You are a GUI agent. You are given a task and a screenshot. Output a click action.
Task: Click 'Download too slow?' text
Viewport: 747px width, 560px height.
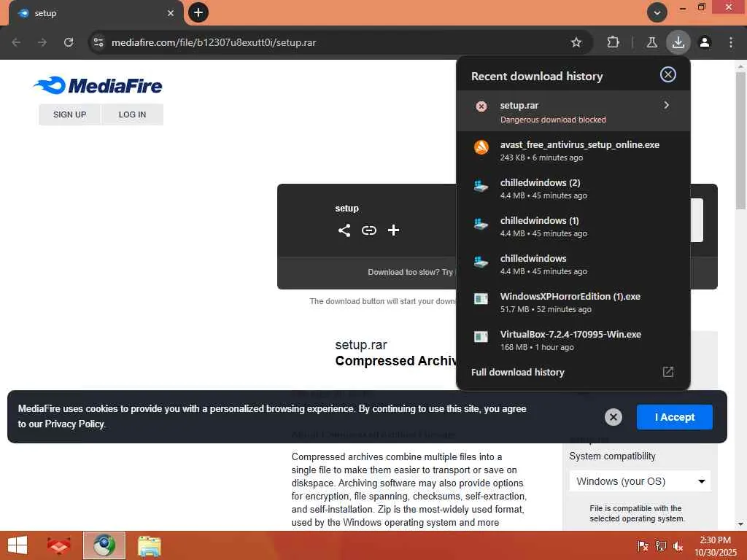pos(403,272)
